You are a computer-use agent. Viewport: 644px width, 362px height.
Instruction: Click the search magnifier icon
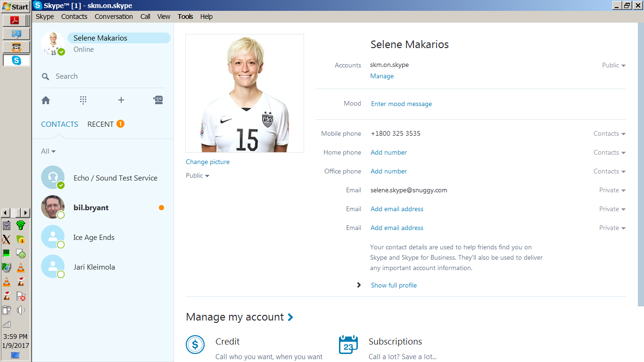pos(46,76)
